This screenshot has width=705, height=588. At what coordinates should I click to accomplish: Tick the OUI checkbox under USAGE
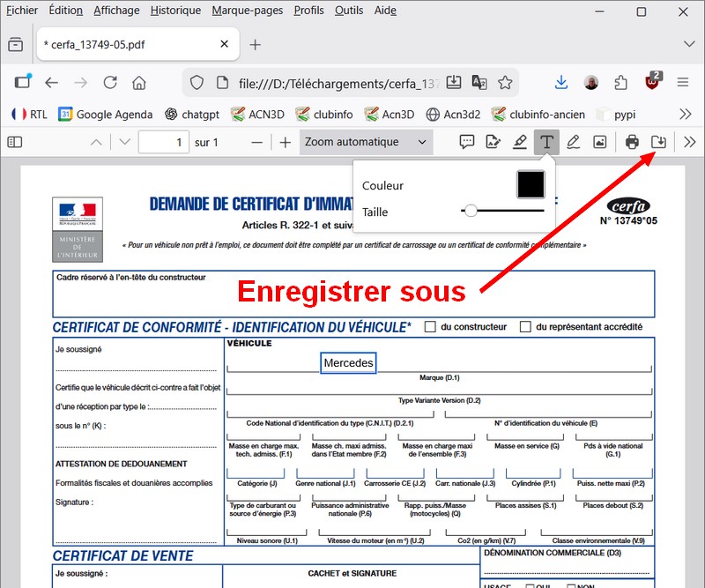click(531, 586)
